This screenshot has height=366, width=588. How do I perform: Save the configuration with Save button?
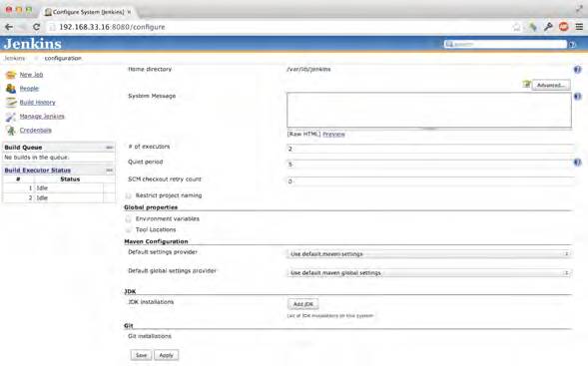coord(141,355)
